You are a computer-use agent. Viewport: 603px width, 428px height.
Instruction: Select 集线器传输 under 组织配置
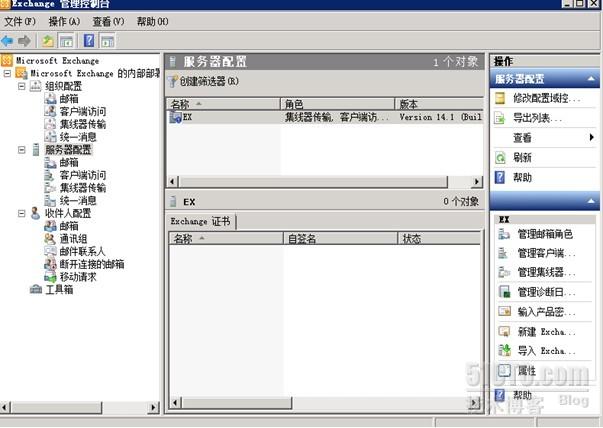(83, 124)
